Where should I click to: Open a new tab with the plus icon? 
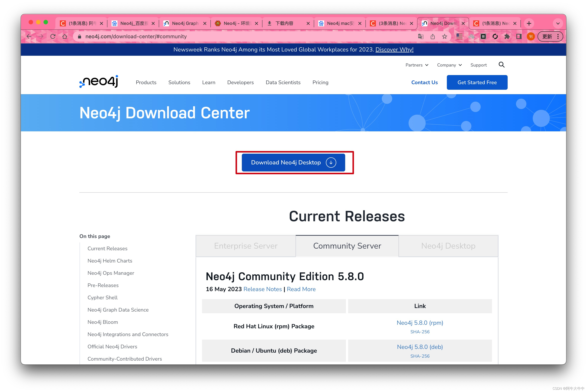pos(529,23)
